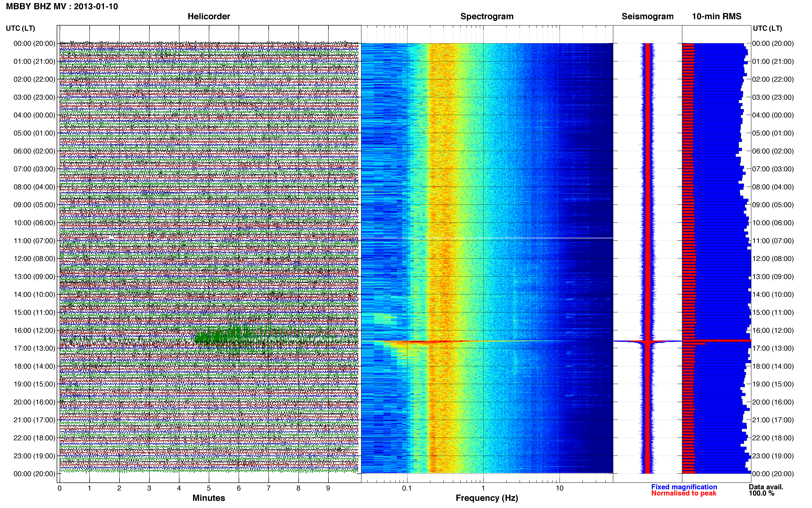Click RMS-side time label 14:00 (10:00)
The image size is (812, 508).
[773, 295]
